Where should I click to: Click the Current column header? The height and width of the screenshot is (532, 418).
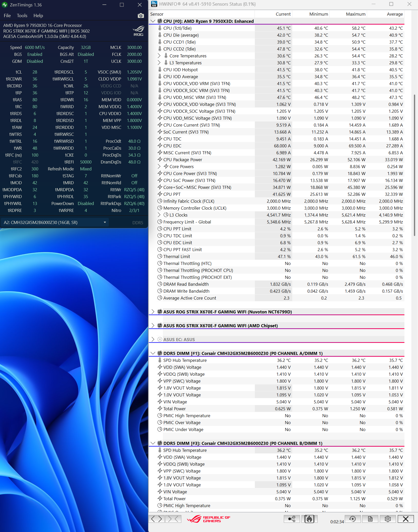point(273,14)
